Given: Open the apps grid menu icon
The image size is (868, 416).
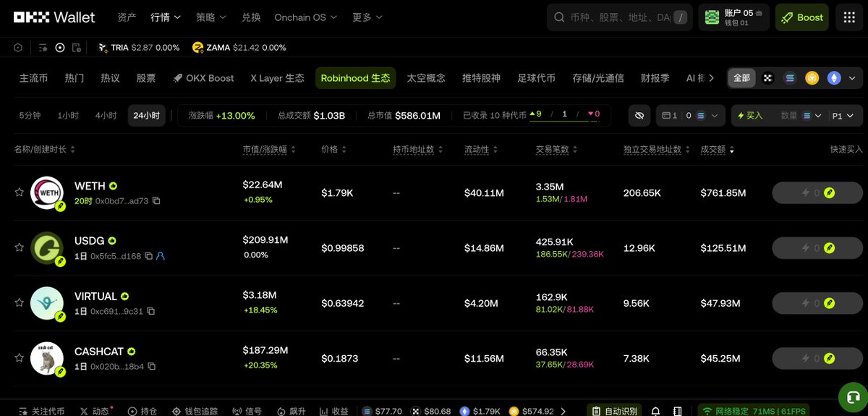Looking at the screenshot, I should tap(849, 17).
